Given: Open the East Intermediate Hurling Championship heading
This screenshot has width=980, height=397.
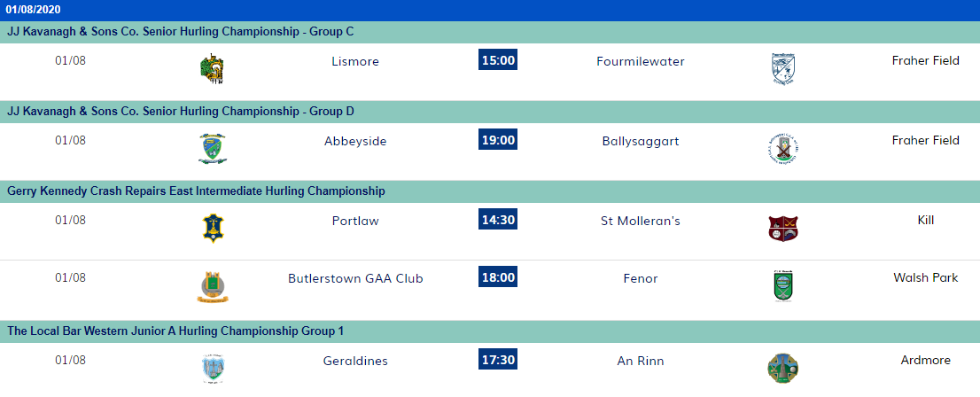Looking at the screenshot, I should point(196,191).
